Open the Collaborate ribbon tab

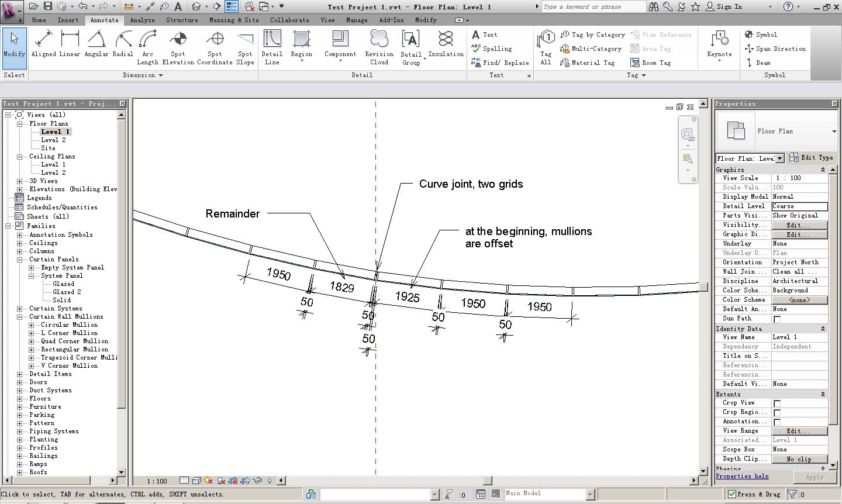pyautogui.click(x=289, y=20)
